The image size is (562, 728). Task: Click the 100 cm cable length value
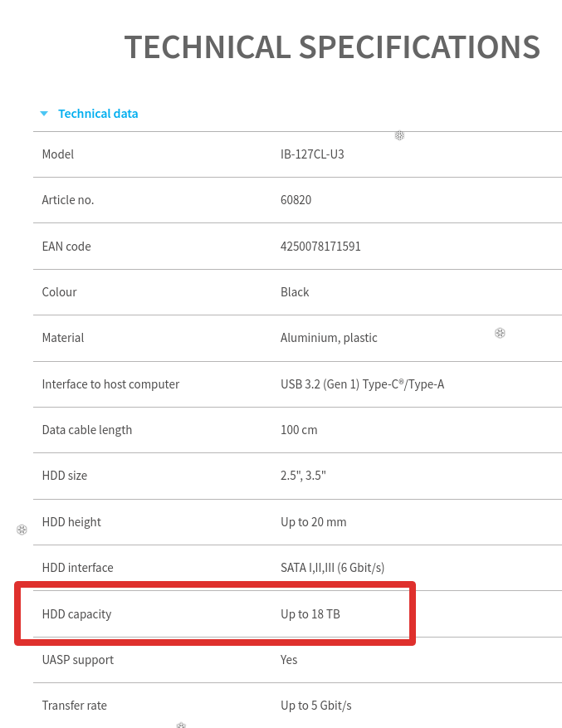coord(299,430)
